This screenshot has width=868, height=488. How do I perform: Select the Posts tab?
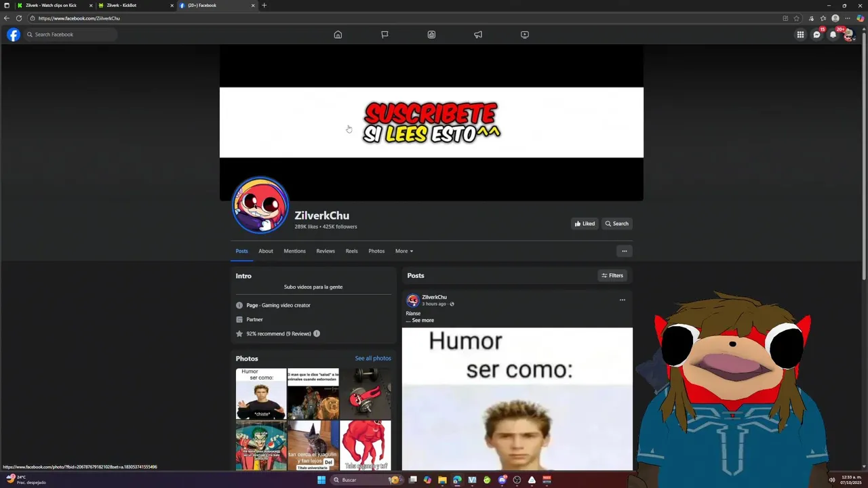pos(241,251)
